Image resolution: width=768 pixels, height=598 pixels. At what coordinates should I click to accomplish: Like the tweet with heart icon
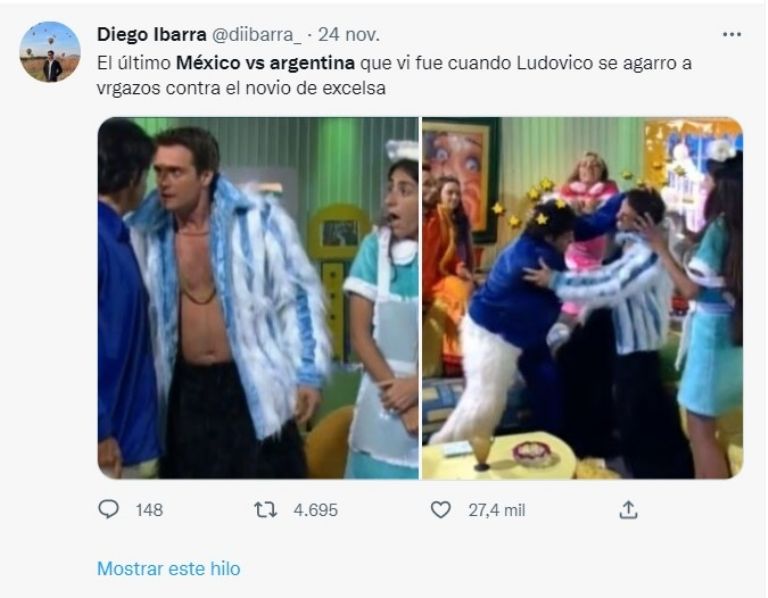pyautogui.click(x=440, y=510)
